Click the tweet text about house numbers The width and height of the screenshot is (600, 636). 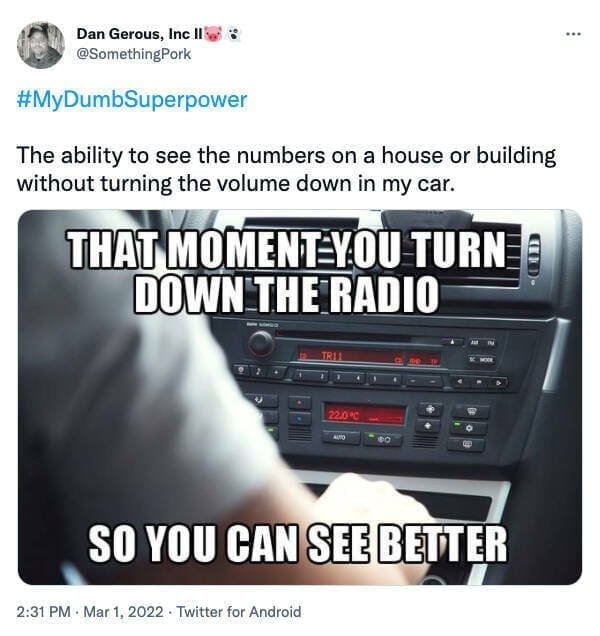click(286, 170)
